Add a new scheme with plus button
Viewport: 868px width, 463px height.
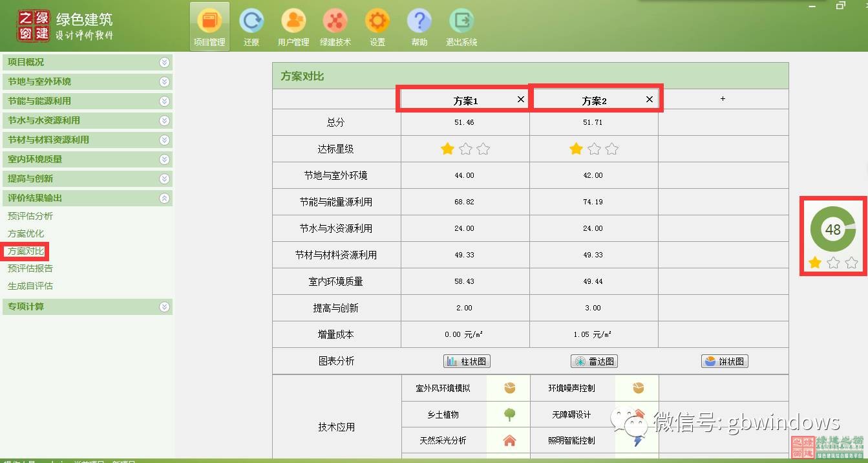coord(723,99)
